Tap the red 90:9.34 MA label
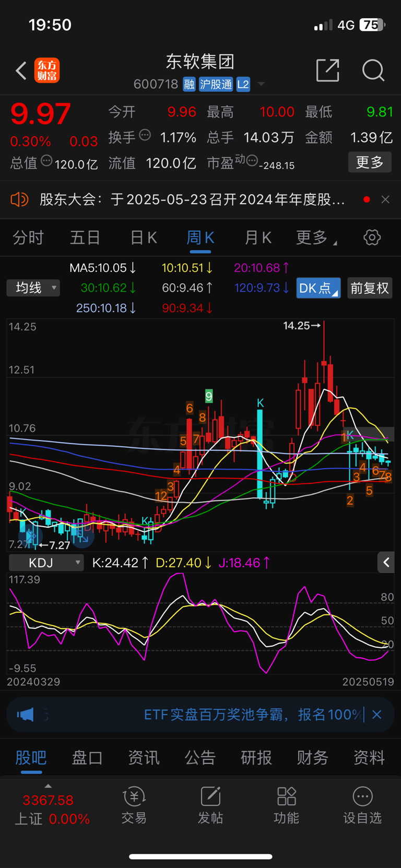The width and height of the screenshot is (401, 868). click(x=187, y=308)
